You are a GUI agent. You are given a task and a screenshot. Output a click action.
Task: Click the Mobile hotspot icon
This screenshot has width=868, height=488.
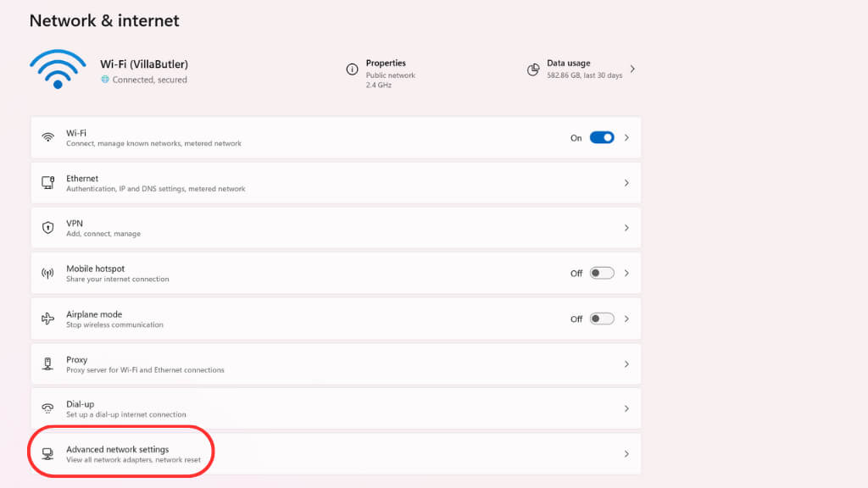[48, 274]
